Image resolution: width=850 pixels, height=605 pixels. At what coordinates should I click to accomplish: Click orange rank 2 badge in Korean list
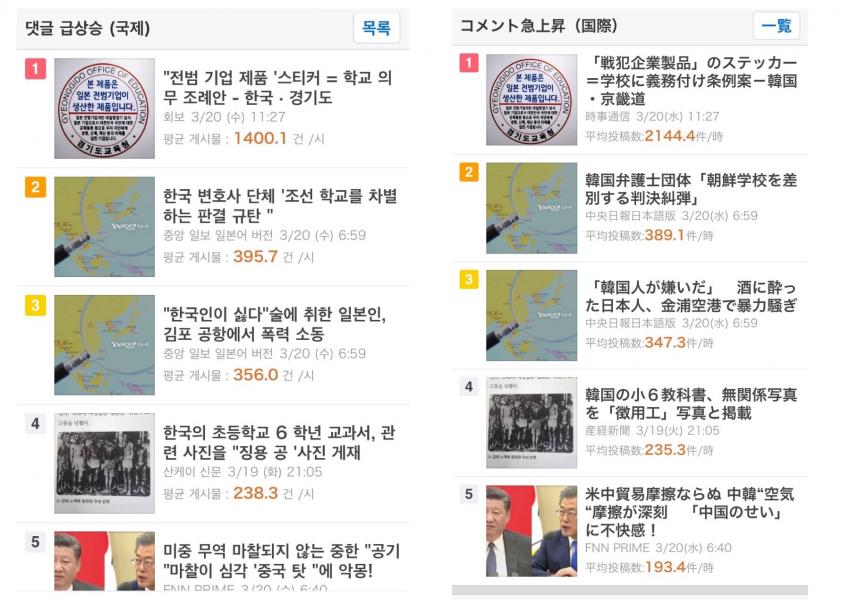(x=35, y=187)
